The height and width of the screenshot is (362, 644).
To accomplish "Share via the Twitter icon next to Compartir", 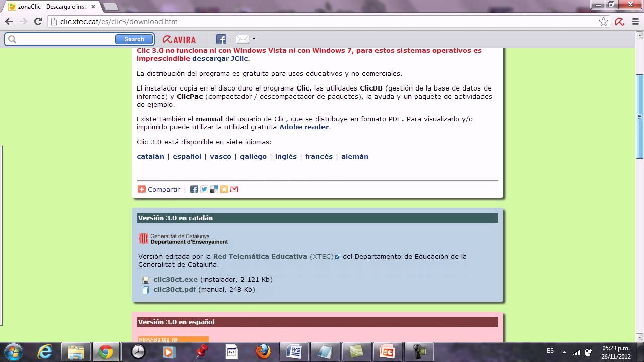I will click(204, 189).
